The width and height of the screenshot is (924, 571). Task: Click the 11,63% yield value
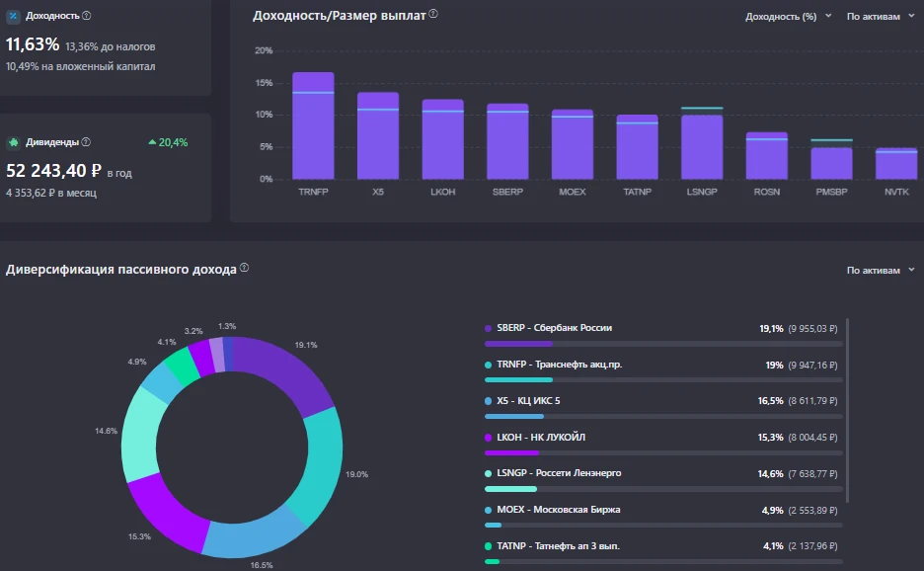pyautogui.click(x=33, y=44)
